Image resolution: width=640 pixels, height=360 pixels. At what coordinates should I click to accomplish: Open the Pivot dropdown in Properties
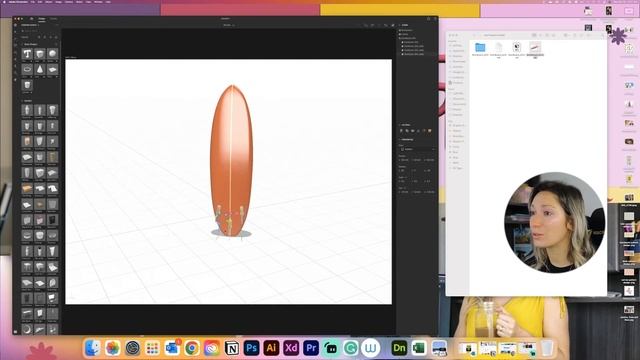tap(417, 149)
